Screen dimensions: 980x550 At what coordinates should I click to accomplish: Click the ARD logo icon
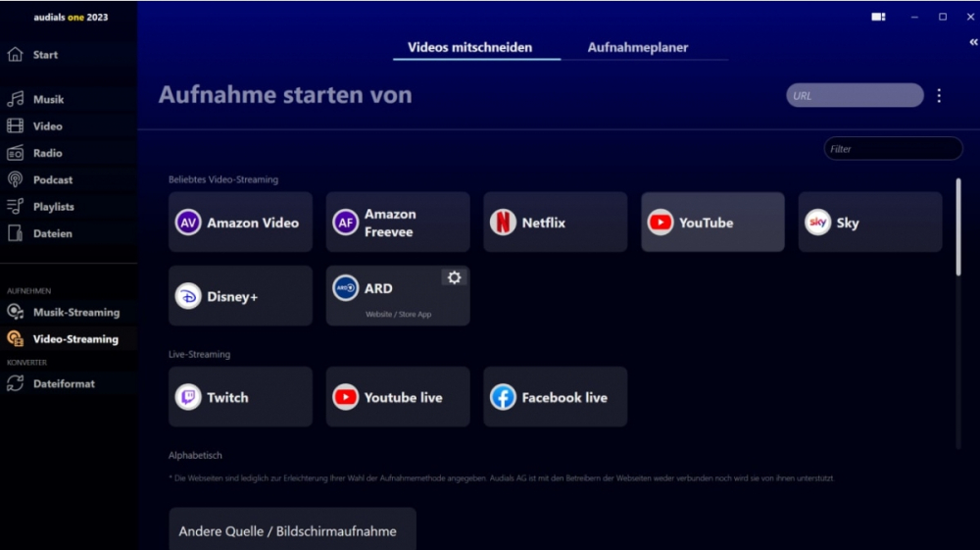point(345,288)
